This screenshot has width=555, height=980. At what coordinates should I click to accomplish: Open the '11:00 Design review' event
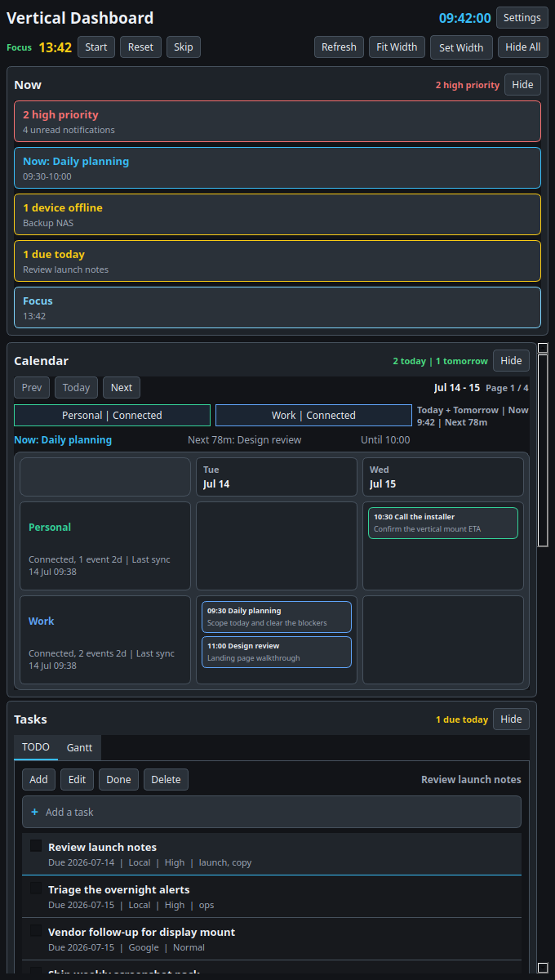click(x=277, y=652)
